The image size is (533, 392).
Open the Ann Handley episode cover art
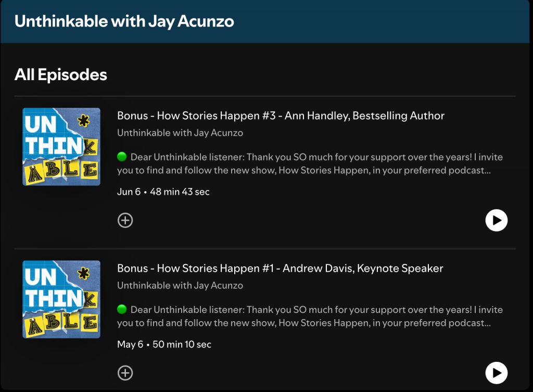click(x=61, y=147)
